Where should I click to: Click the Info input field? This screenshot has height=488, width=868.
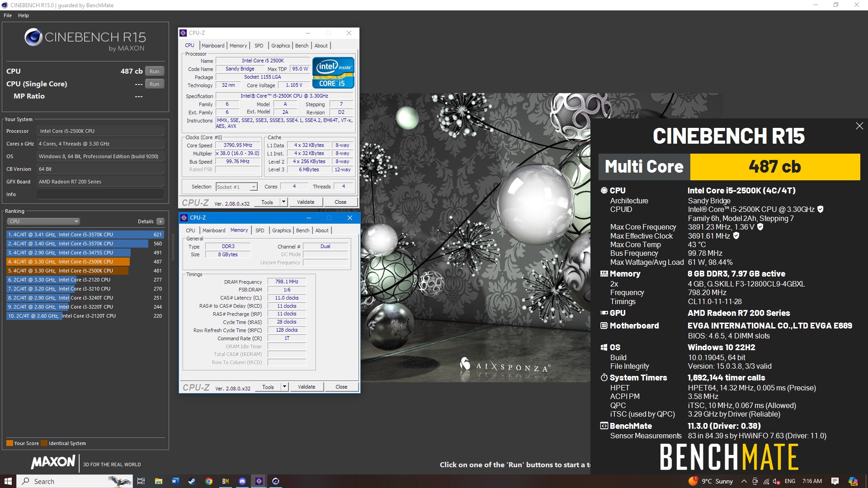pos(100,194)
